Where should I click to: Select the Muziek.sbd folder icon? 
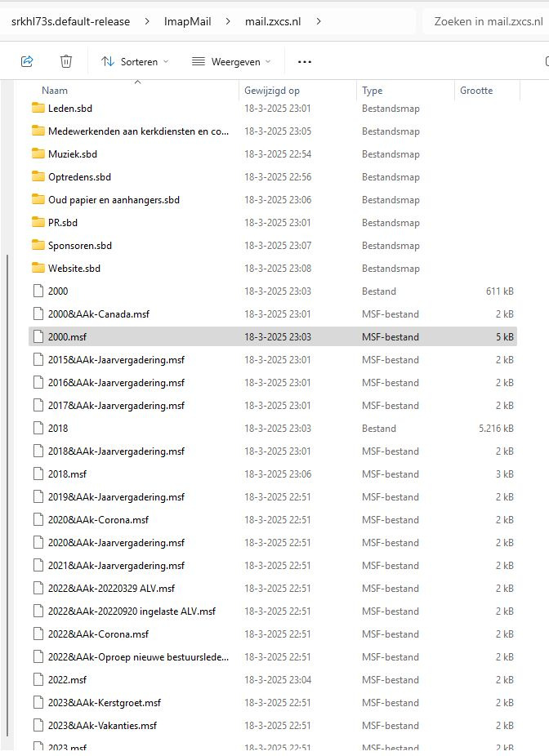coord(38,153)
